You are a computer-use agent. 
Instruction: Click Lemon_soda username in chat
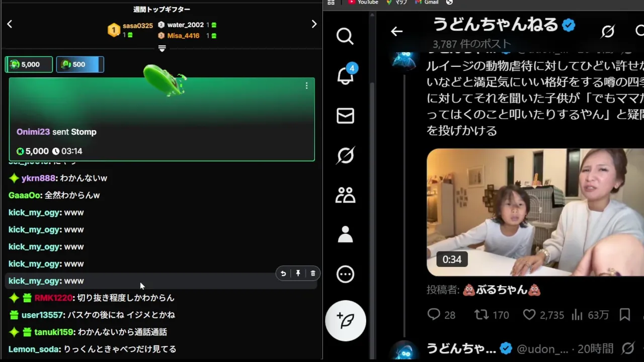(x=34, y=349)
